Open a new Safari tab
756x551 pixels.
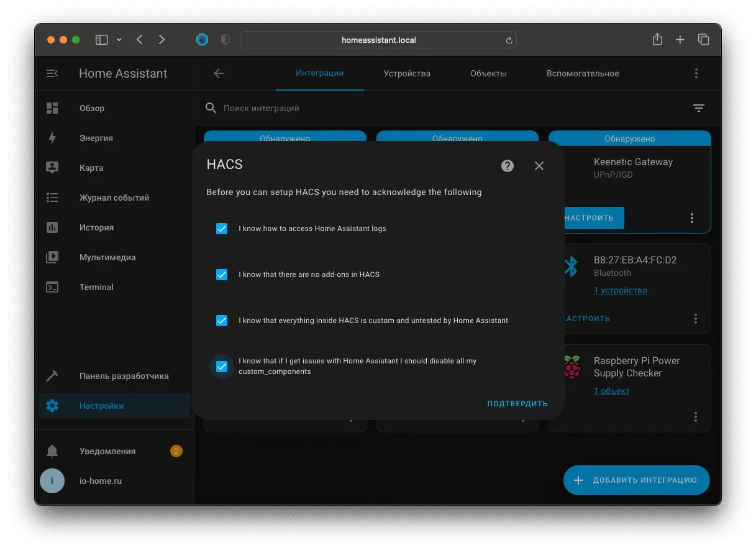[680, 40]
